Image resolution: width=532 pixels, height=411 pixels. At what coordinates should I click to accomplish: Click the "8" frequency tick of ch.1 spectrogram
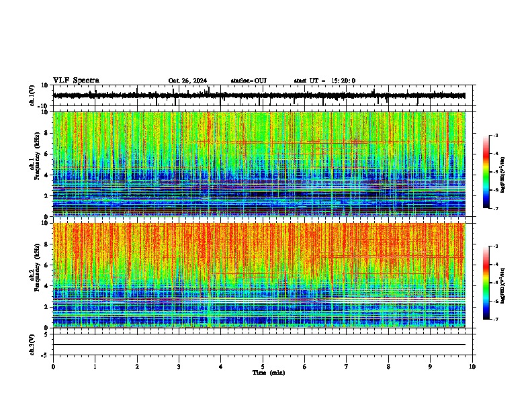coord(47,133)
